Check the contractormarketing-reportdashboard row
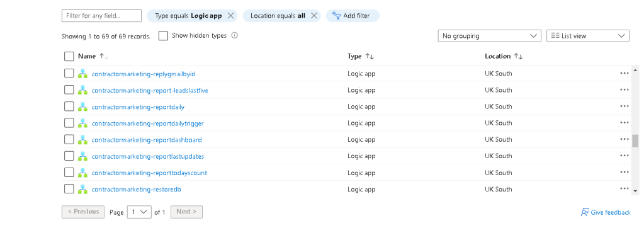 pos(69,139)
